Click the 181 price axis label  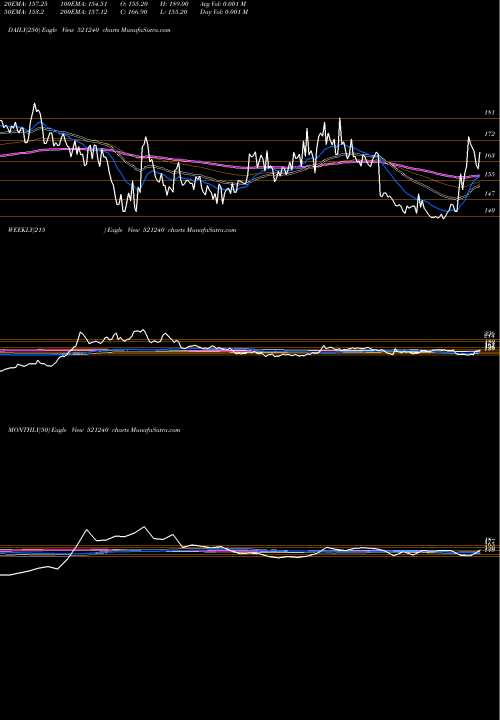489,112
